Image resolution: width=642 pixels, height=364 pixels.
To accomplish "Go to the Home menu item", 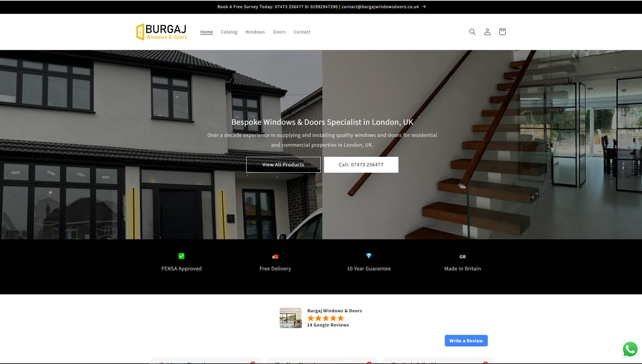I will [206, 32].
